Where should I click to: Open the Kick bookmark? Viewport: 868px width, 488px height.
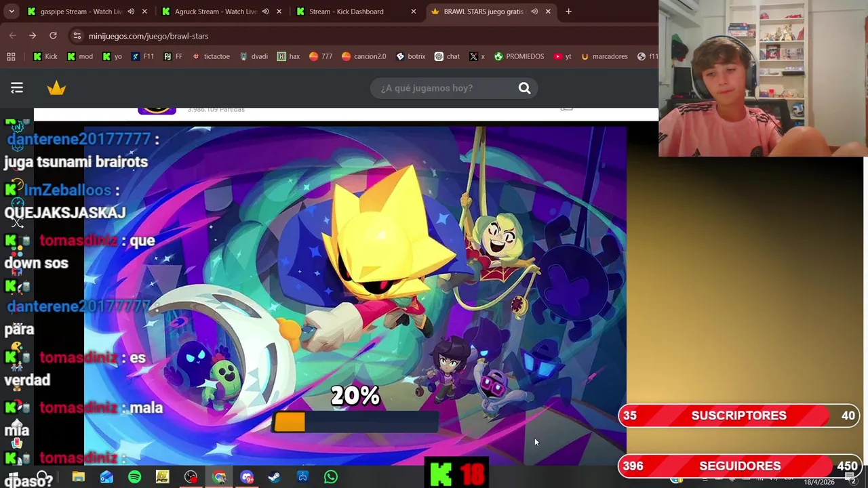45,56
